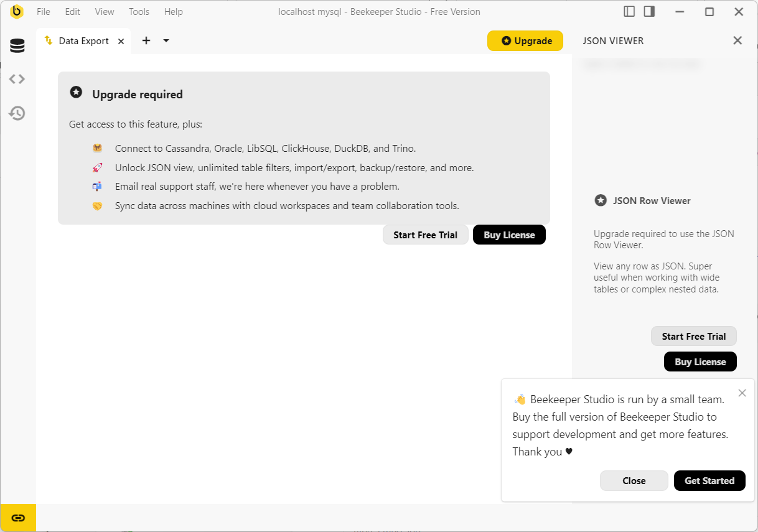Open the tab list dropdown arrow
This screenshot has width=758, height=532.
(x=166, y=40)
